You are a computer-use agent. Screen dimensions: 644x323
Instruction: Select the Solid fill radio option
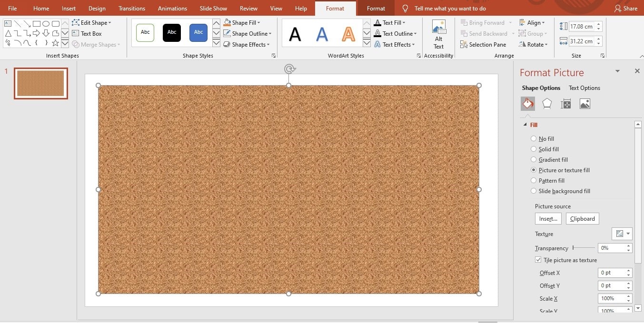pos(534,149)
